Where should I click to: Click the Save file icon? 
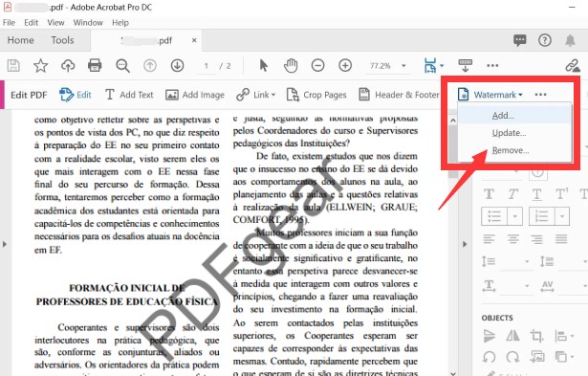coord(13,66)
